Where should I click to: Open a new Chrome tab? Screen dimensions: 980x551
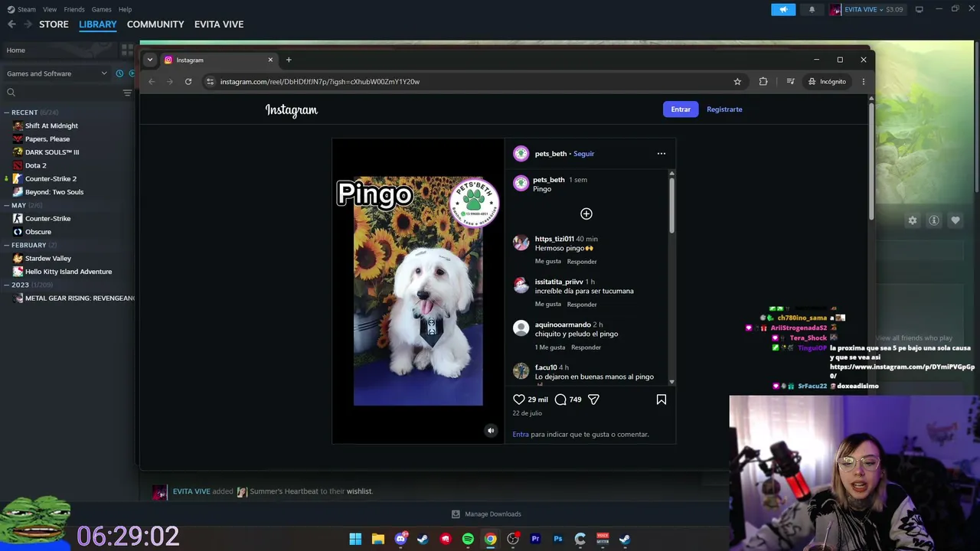click(289, 60)
